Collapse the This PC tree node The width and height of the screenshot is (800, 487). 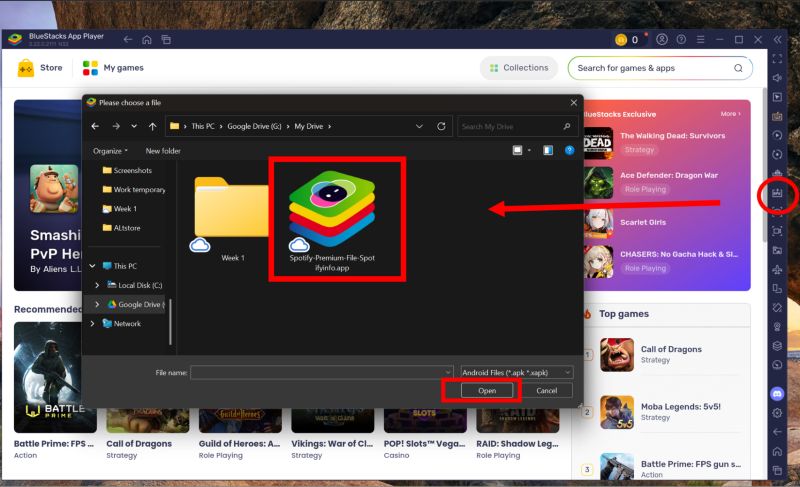click(92, 266)
